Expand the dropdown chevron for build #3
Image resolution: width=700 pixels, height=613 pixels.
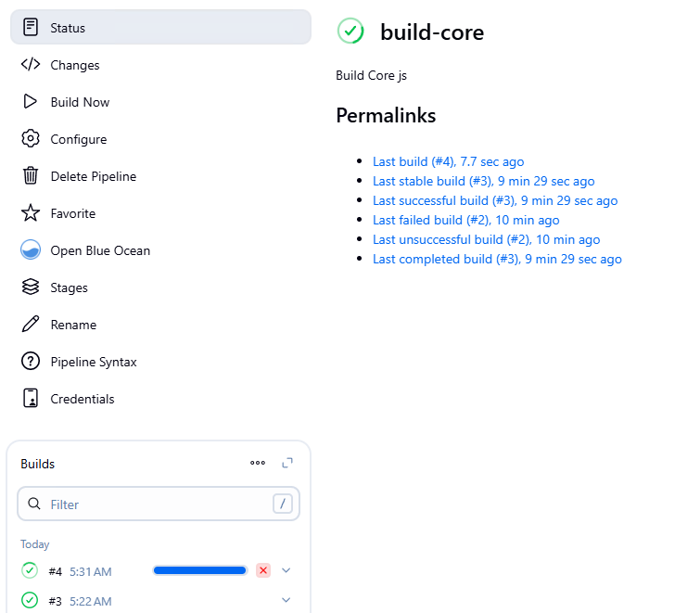pos(286,600)
